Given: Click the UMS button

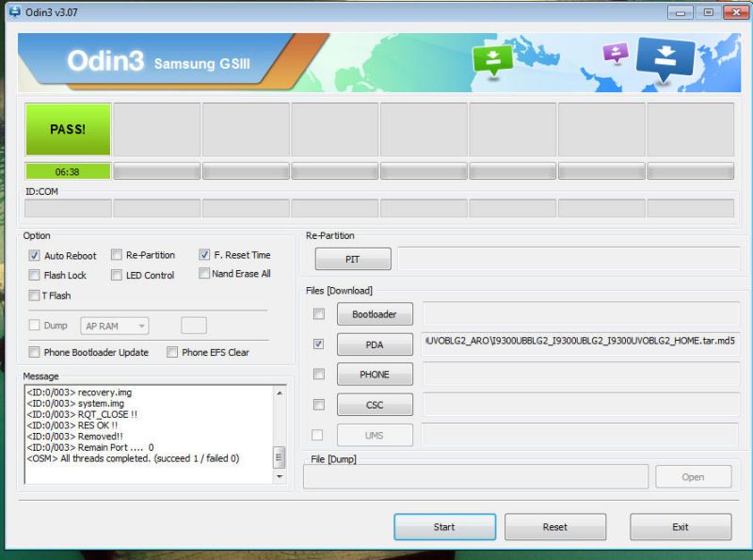Looking at the screenshot, I should click(x=375, y=435).
